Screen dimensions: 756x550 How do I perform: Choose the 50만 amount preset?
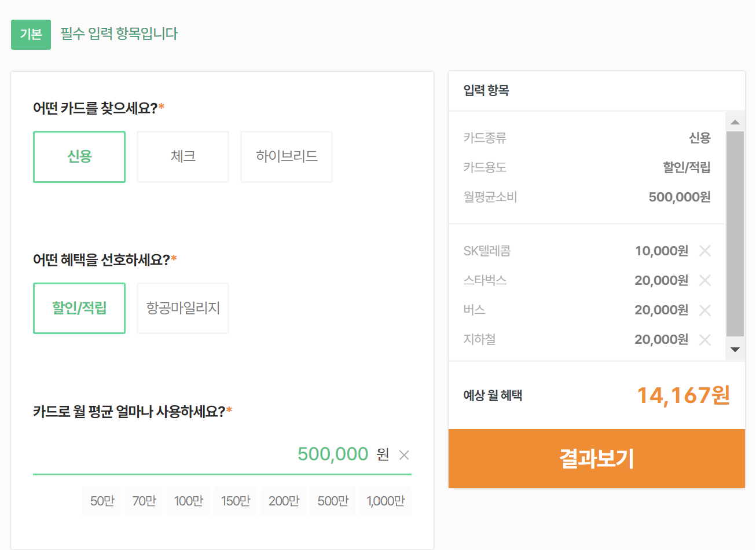tap(101, 501)
